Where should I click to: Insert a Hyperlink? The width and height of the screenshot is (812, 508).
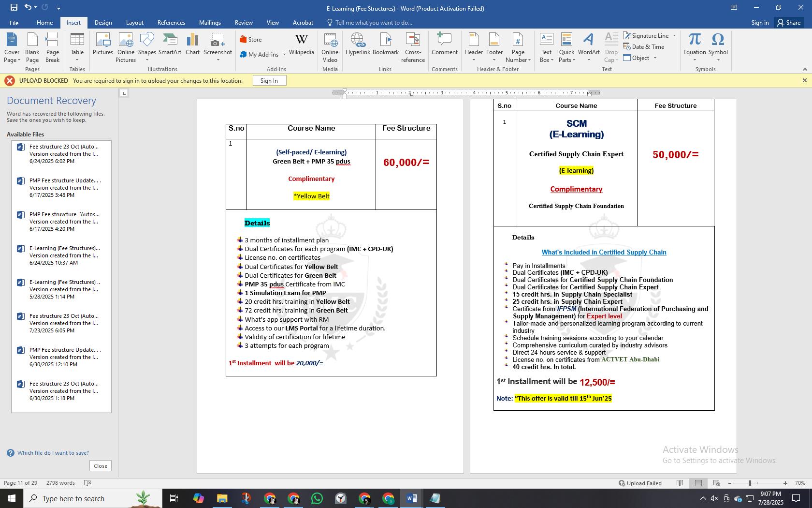[358, 44]
